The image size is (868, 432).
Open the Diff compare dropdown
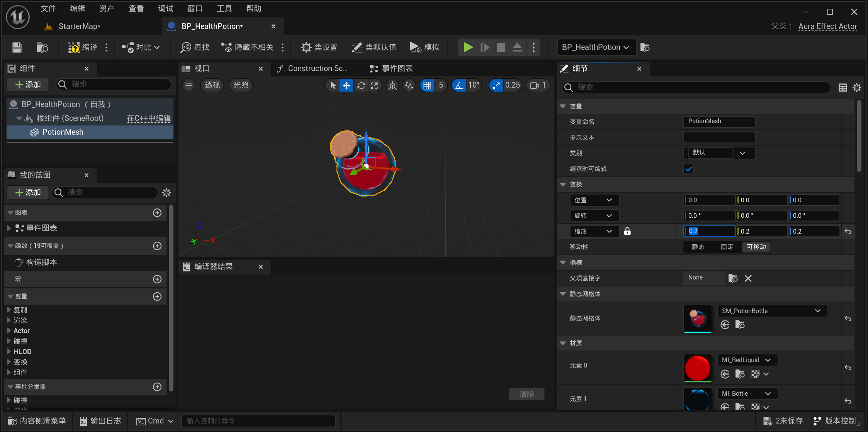[x=141, y=47]
